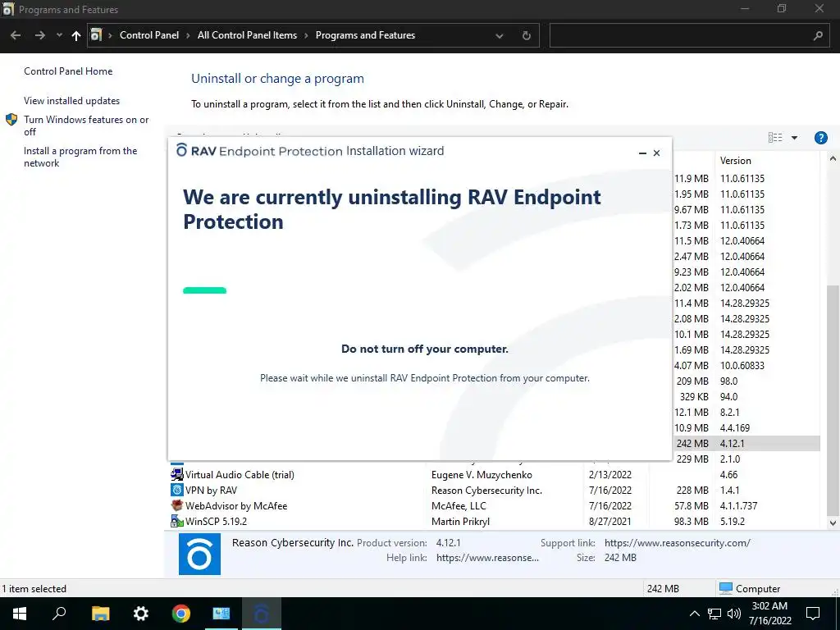Screen dimensions: 840x630
Task: Open volume control tray icon
Action: coord(734,614)
